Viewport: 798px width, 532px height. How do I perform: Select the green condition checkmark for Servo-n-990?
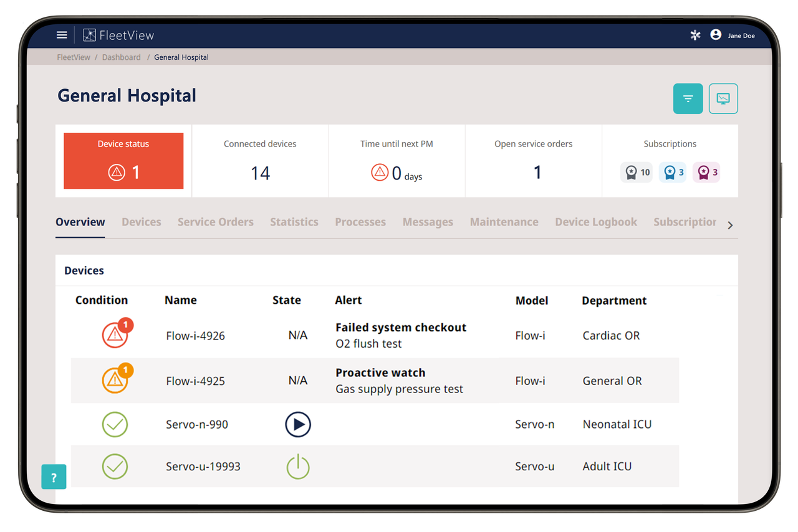pos(115,424)
